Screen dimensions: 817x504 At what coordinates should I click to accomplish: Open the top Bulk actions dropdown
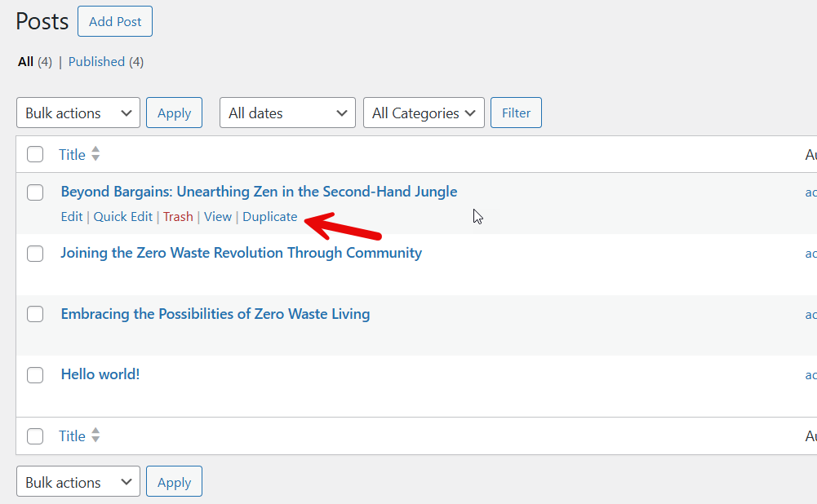pos(78,113)
